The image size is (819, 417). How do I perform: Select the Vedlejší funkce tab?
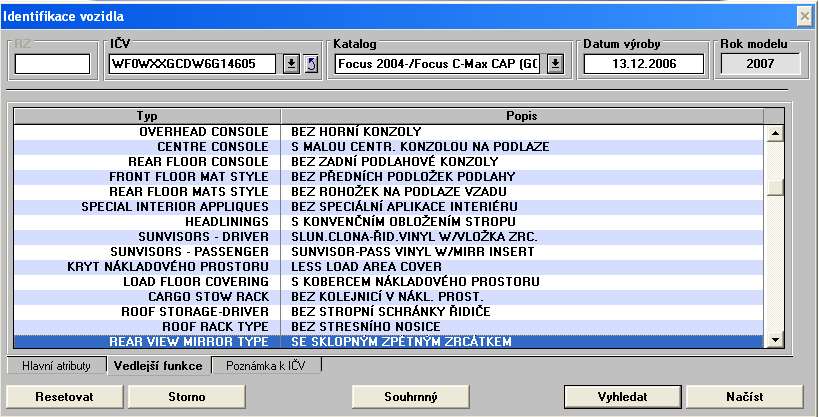[158, 366]
